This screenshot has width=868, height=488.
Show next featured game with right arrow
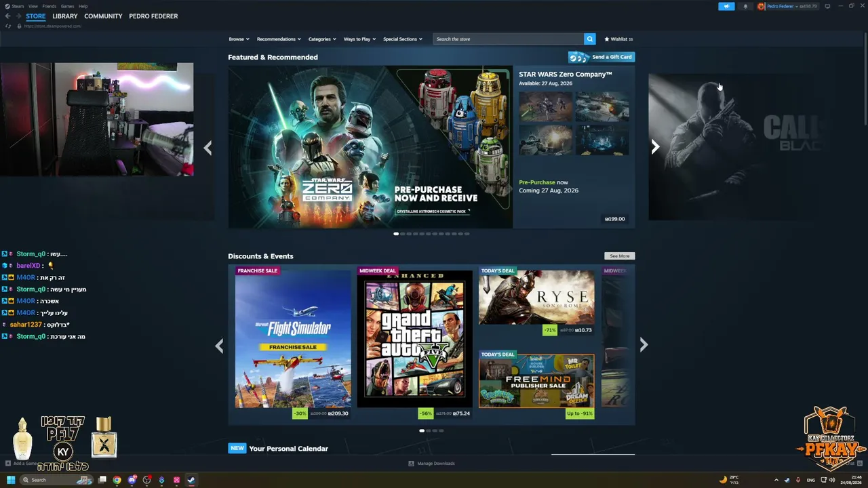tap(655, 147)
